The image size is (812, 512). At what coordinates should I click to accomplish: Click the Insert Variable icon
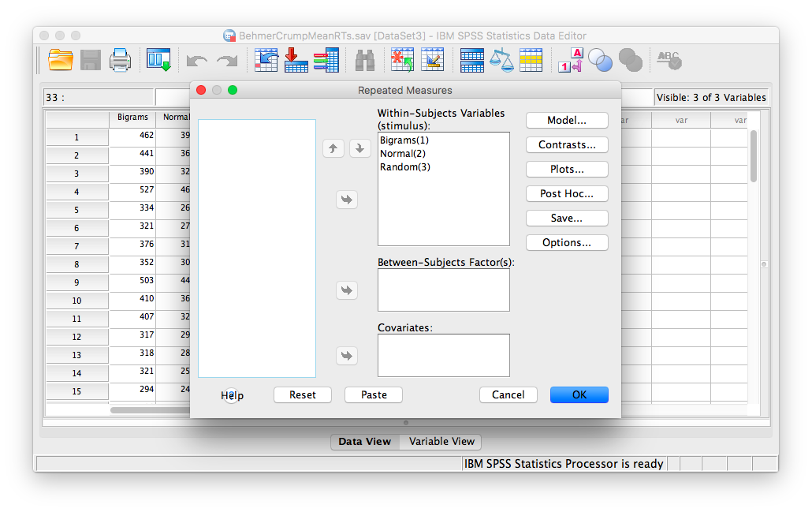point(433,60)
